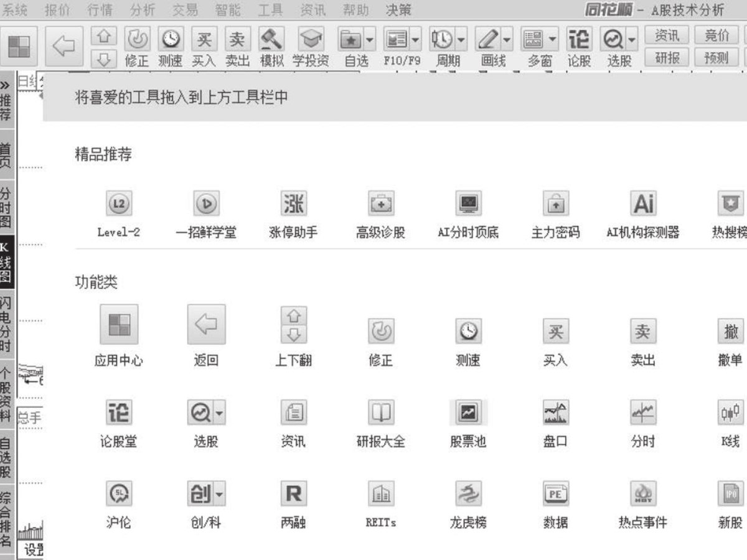The width and height of the screenshot is (747, 560).
Task: Open the Level-2 tool icon
Action: pyautogui.click(x=119, y=203)
